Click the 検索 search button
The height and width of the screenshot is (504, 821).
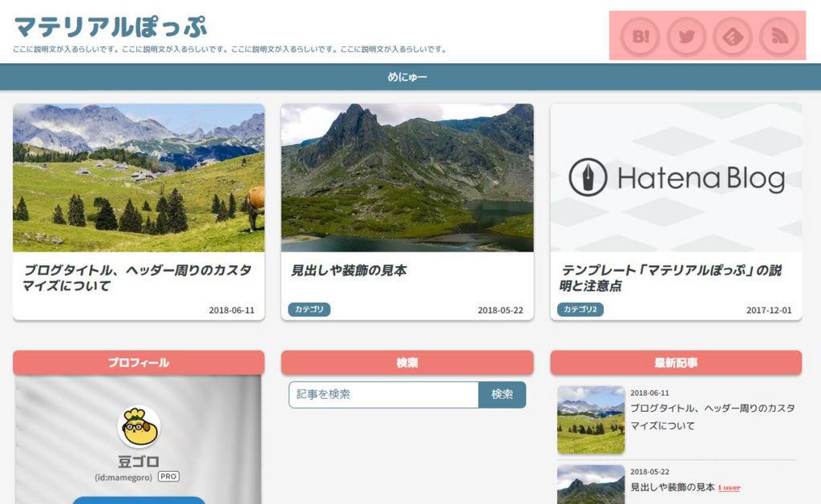[x=502, y=394]
